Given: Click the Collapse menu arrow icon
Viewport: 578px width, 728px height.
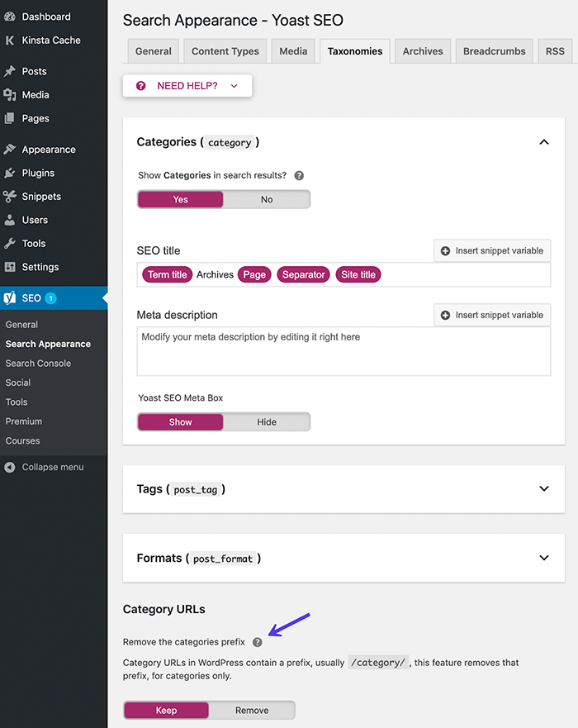Looking at the screenshot, I should (x=10, y=467).
